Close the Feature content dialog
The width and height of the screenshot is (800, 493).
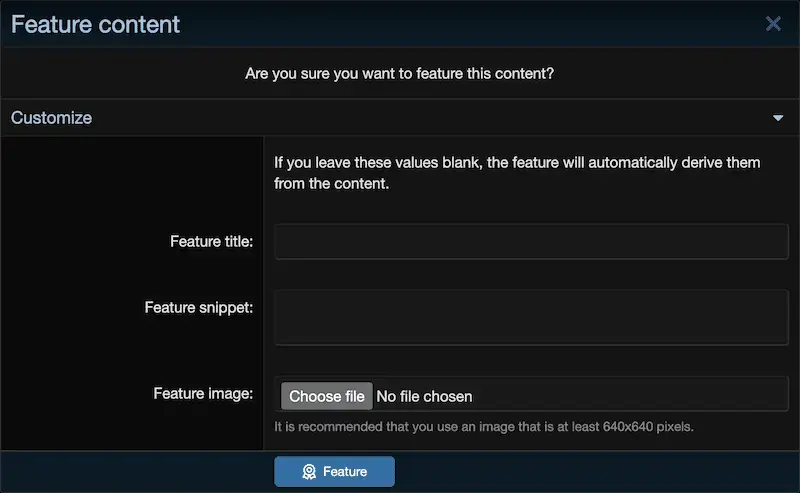773,23
